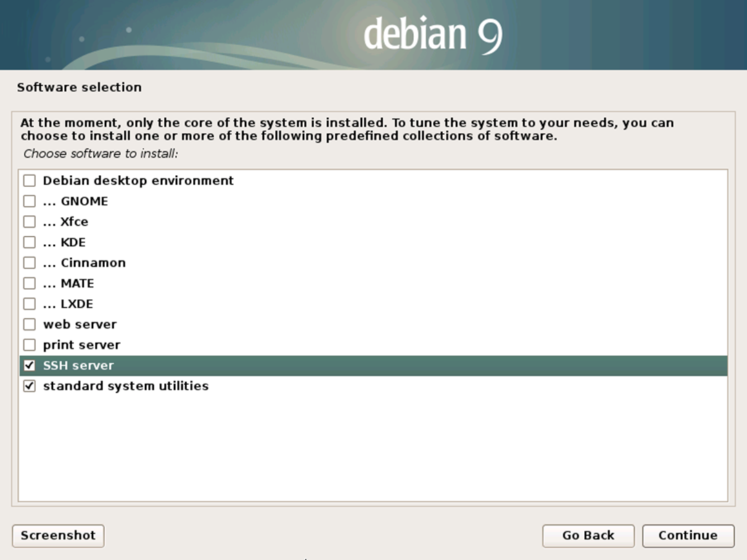Enable the Cinnamon desktop checkbox
The width and height of the screenshot is (747, 560).
coord(29,263)
